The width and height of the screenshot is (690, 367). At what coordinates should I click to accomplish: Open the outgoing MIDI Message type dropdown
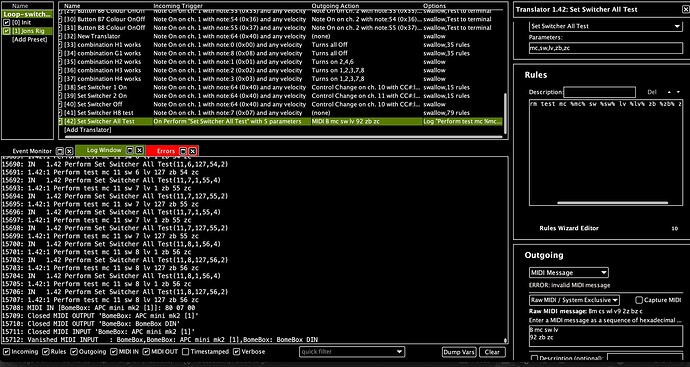(x=569, y=273)
